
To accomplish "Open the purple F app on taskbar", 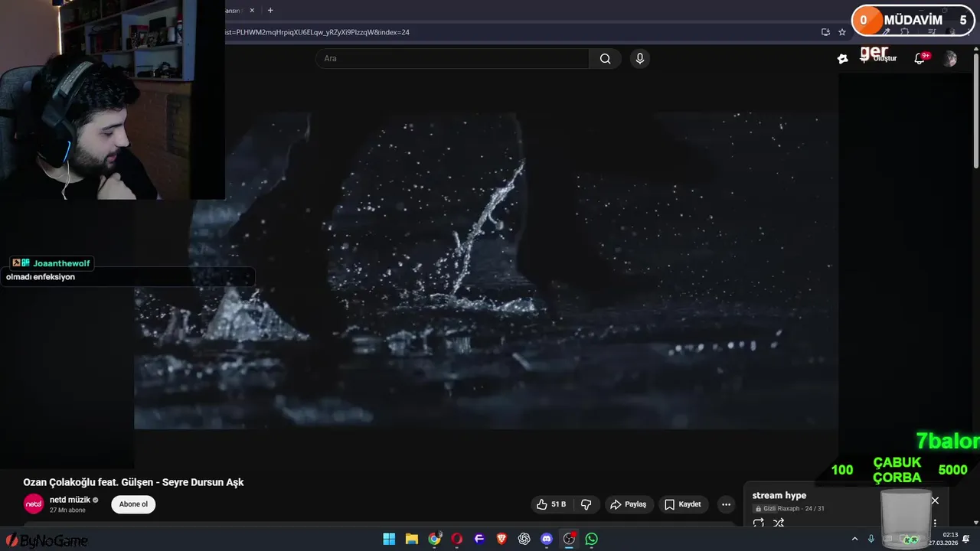I will 479,539.
